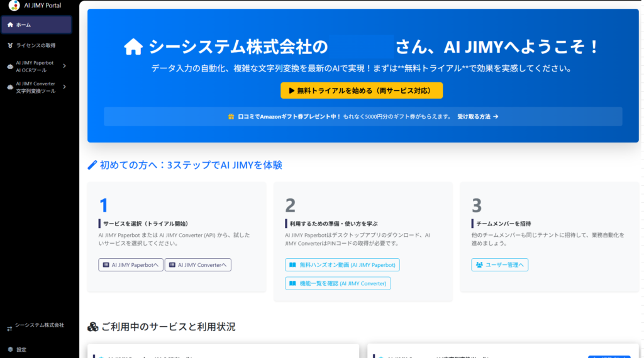Image resolution: width=644 pixels, height=358 pixels.
Task: Click the AI JIMY Portal logo icon
Action: [x=14, y=6]
